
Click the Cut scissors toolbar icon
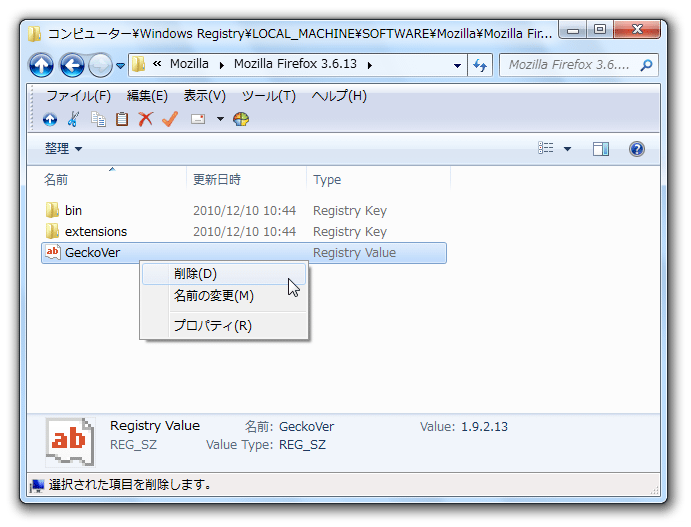[x=74, y=119]
